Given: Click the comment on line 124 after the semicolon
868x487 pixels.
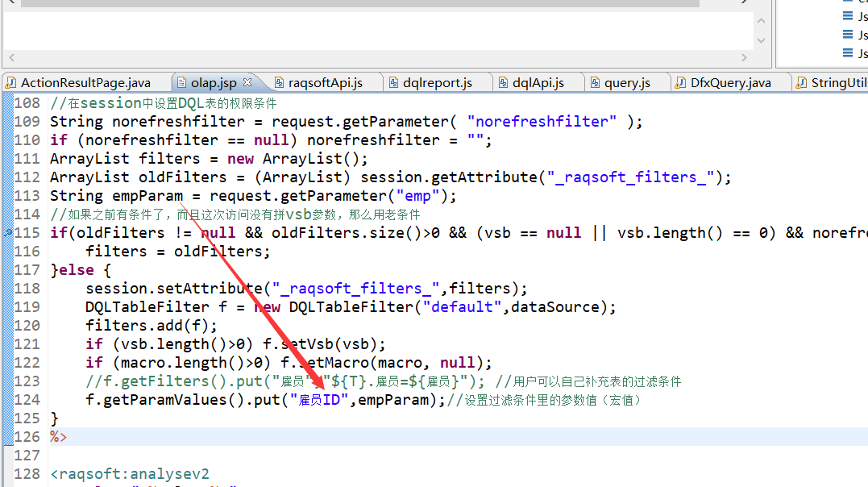Looking at the screenshot, I should pos(544,400).
